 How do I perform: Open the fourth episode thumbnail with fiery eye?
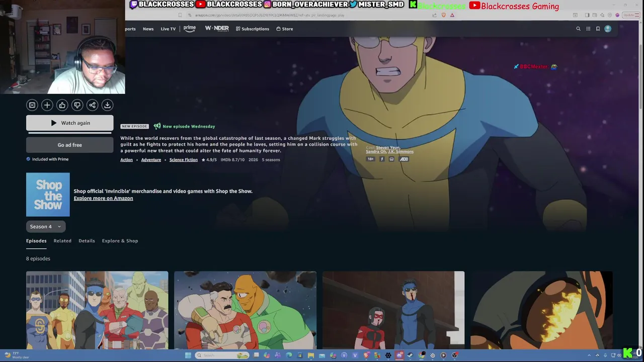tap(541, 310)
